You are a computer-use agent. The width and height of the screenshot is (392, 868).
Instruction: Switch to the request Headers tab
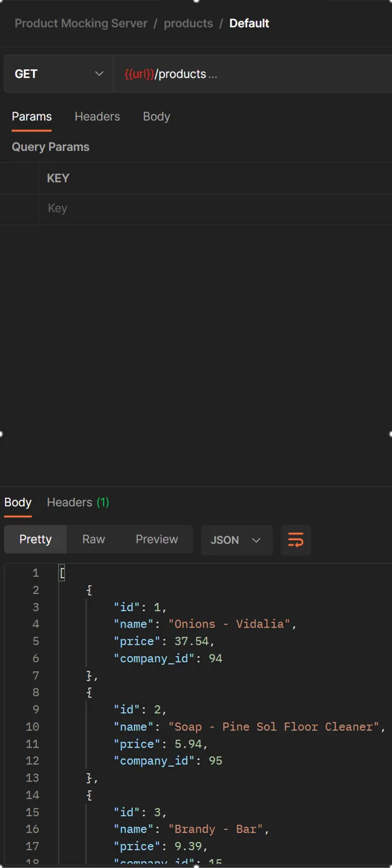tap(97, 117)
